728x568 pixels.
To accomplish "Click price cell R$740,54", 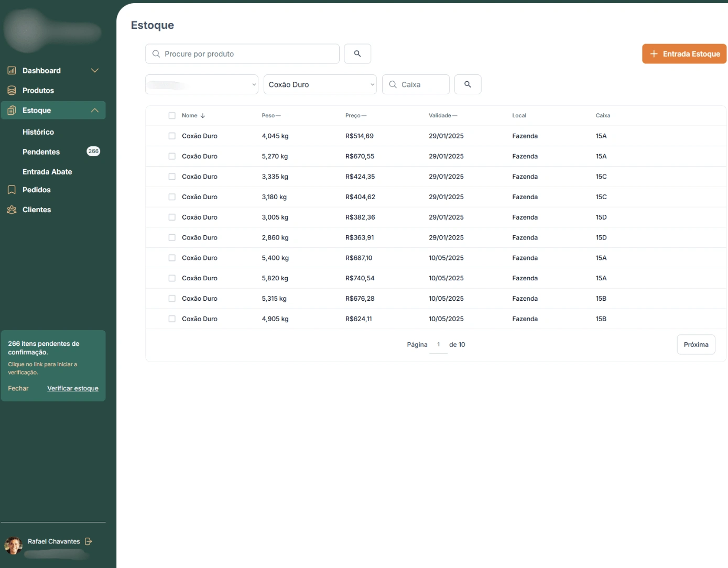I will pos(360,278).
